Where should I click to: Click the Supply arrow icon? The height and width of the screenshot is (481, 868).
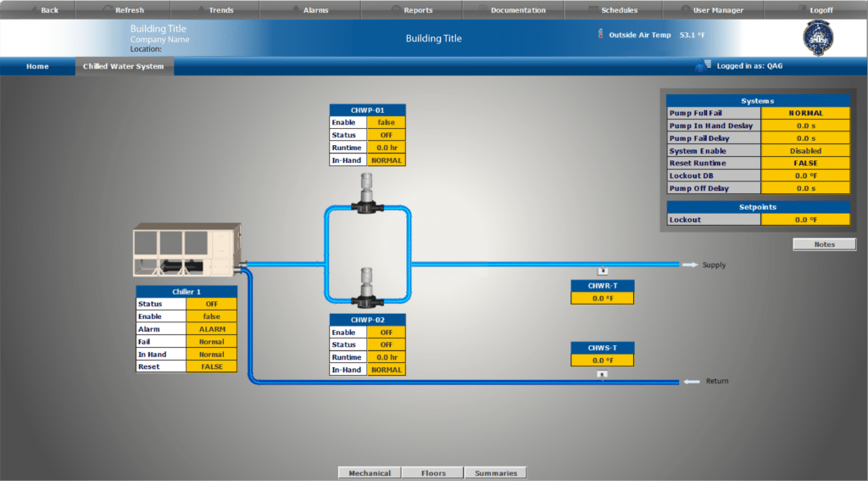(x=690, y=265)
